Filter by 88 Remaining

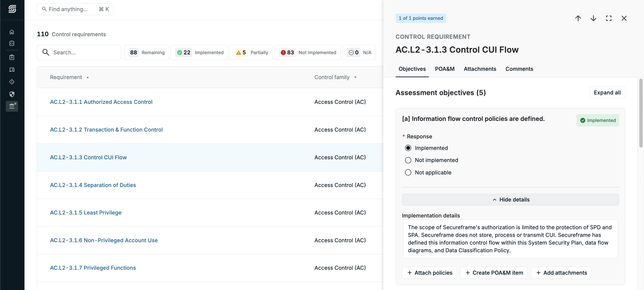[147, 52]
